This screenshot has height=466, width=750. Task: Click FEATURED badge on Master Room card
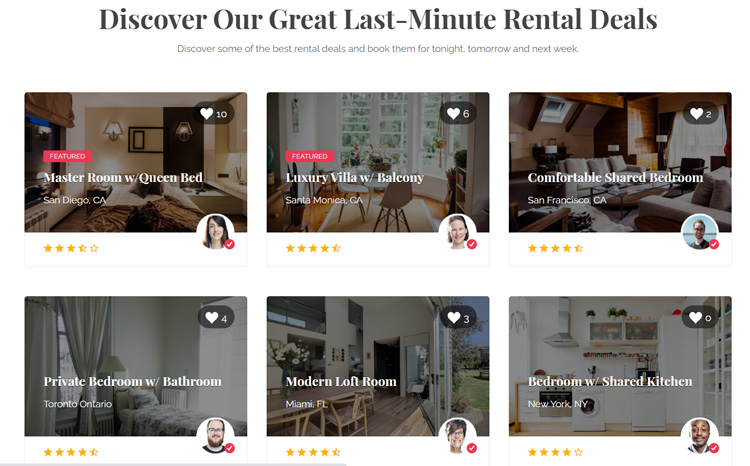pyautogui.click(x=67, y=156)
